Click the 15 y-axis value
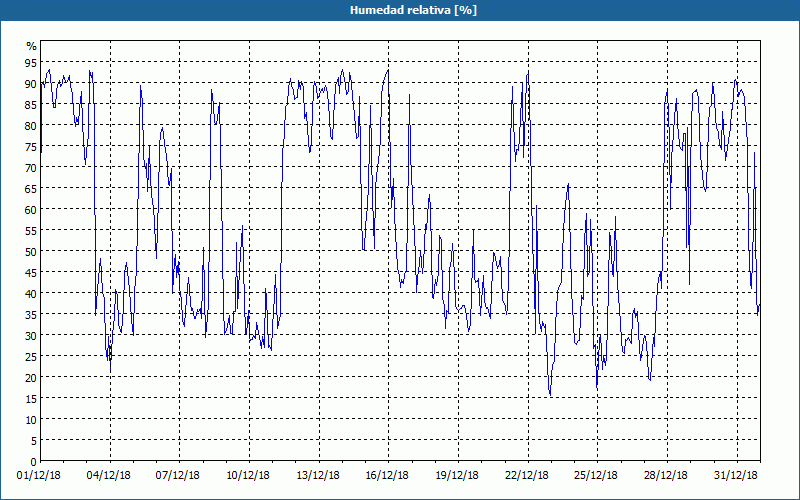 pyautogui.click(x=31, y=398)
